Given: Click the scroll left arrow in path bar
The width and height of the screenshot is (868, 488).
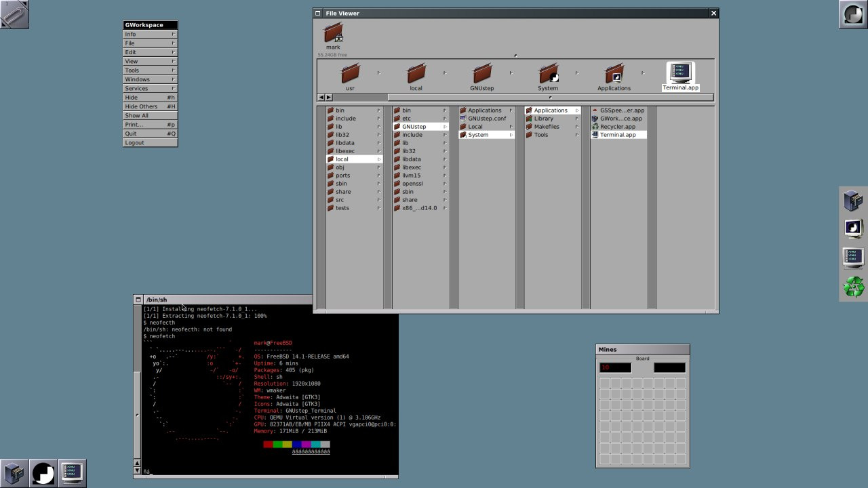Looking at the screenshot, I should pyautogui.click(x=321, y=98).
